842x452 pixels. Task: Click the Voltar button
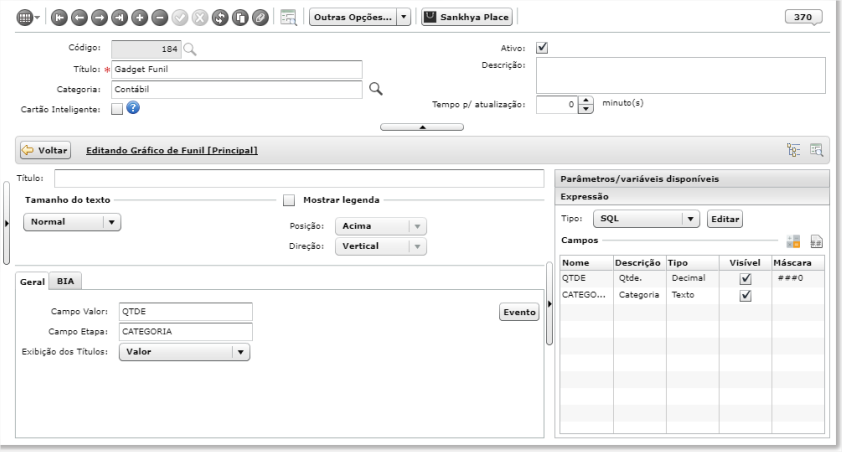(46, 150)
